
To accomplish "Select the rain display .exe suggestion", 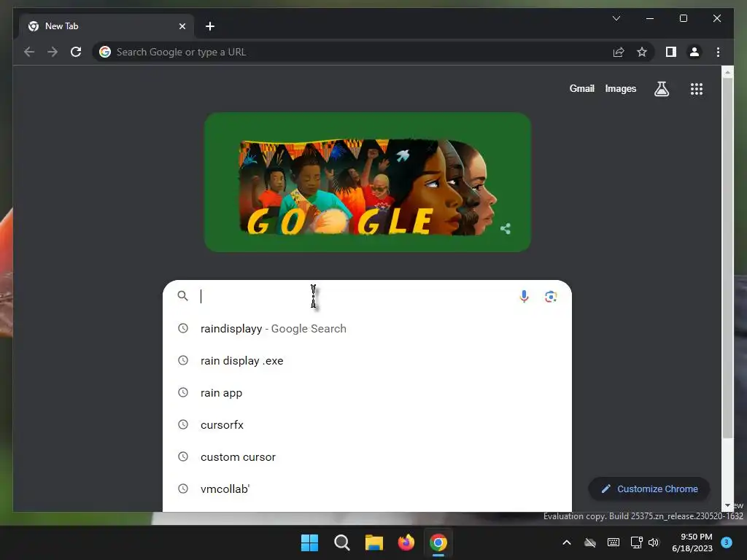I will point(367,360).
